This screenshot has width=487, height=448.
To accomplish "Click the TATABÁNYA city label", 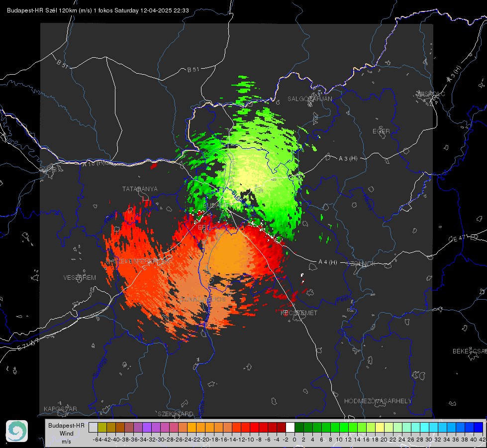I will click(x=140, y=189).
